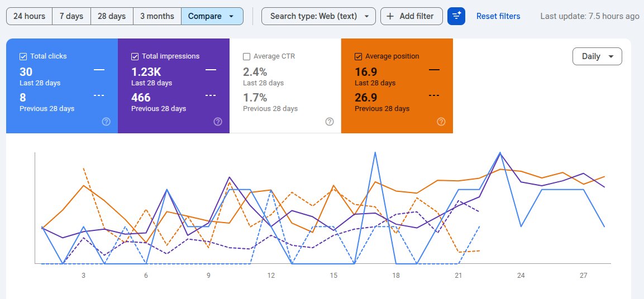Open help icon on Average CTR card
644x299 pixels.
330,122
